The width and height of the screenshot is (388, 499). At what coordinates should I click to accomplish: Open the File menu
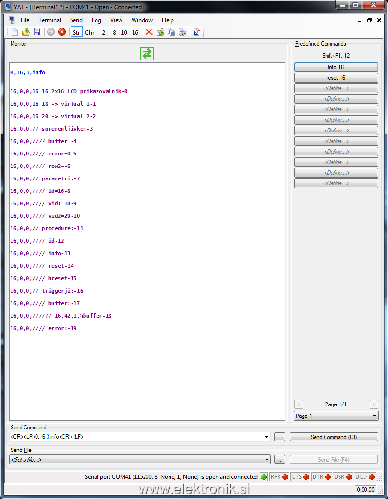(25, 20)
